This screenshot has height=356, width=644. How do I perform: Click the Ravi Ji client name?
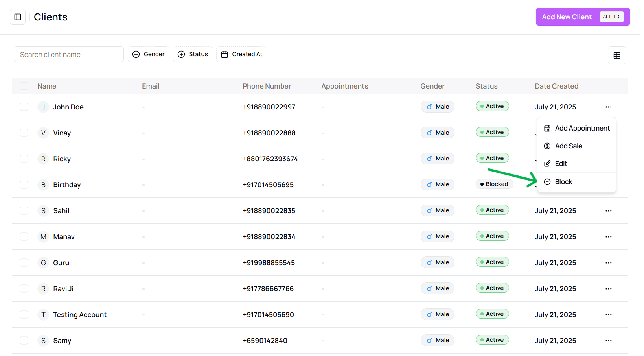(63, 289)
